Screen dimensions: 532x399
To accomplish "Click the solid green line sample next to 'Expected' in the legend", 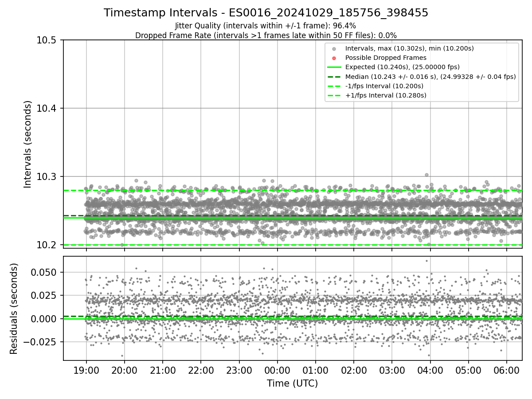I will [334, 67].
